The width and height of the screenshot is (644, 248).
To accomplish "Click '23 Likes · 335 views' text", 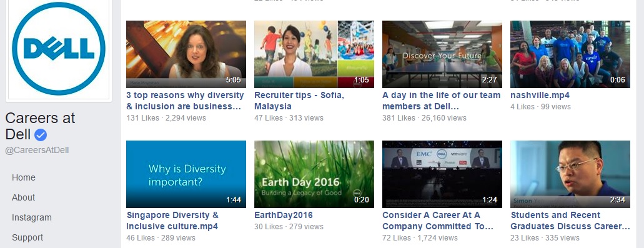I will (x=545, y=238).
